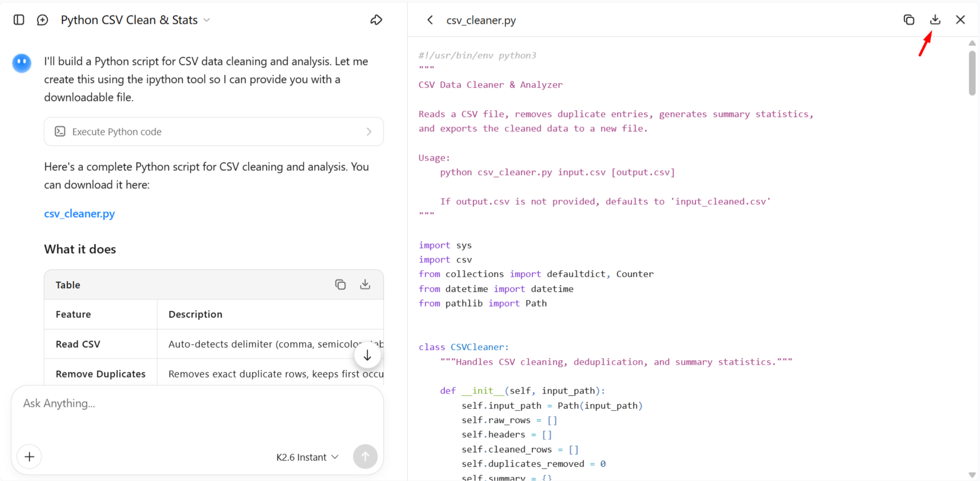Screen dimensions: 980x481
Task: Click 'self.duplicates_removed = 0' code line
Action: (x=533, y=464)
